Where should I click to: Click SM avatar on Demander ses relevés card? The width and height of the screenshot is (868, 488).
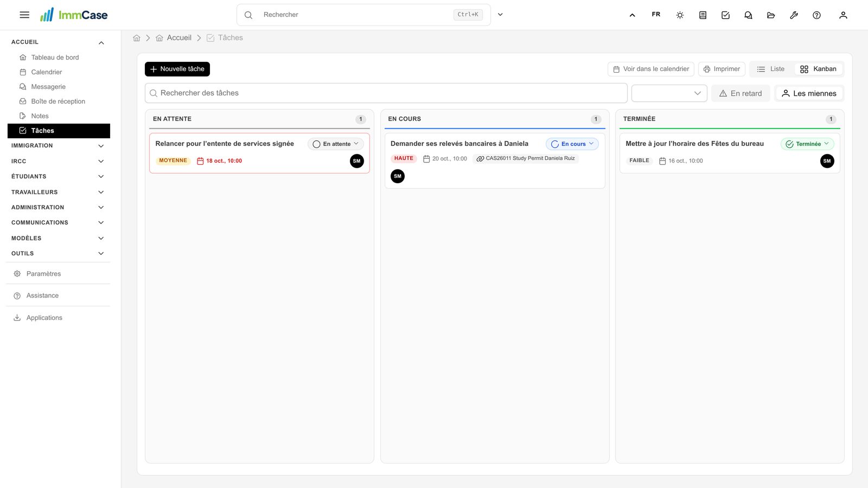click(x=398, y=176)
